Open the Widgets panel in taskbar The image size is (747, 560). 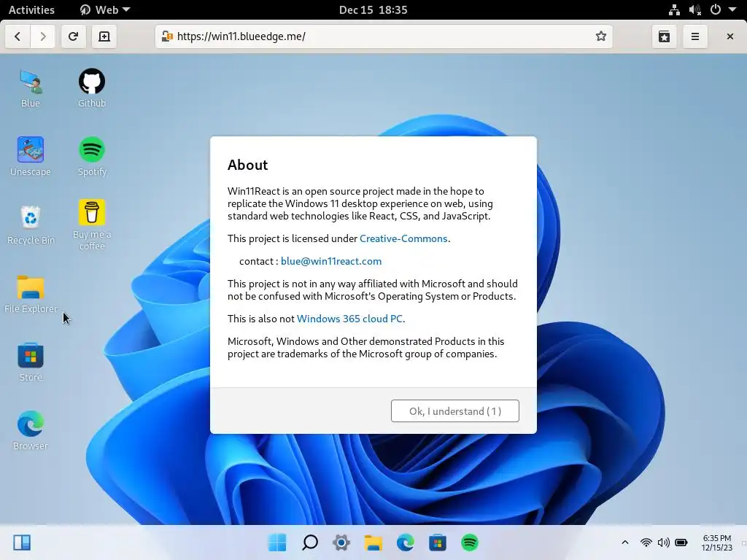(x=22, y=542)
